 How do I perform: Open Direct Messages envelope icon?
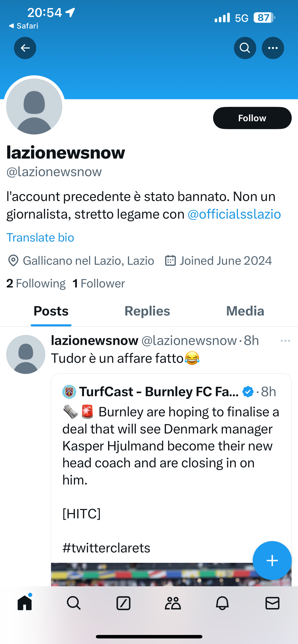click(x=272, y=603)
